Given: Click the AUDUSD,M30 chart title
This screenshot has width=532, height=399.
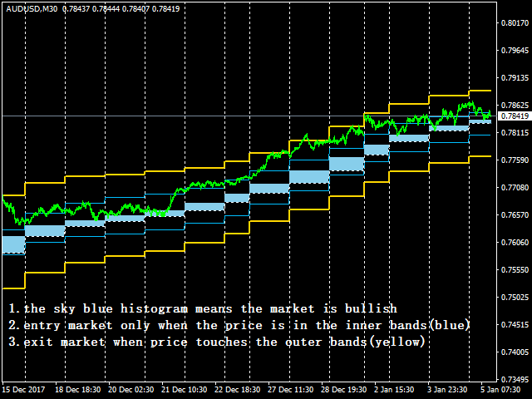Looking at the screenshot, I should pyautogui.click(x=32, y=7).
